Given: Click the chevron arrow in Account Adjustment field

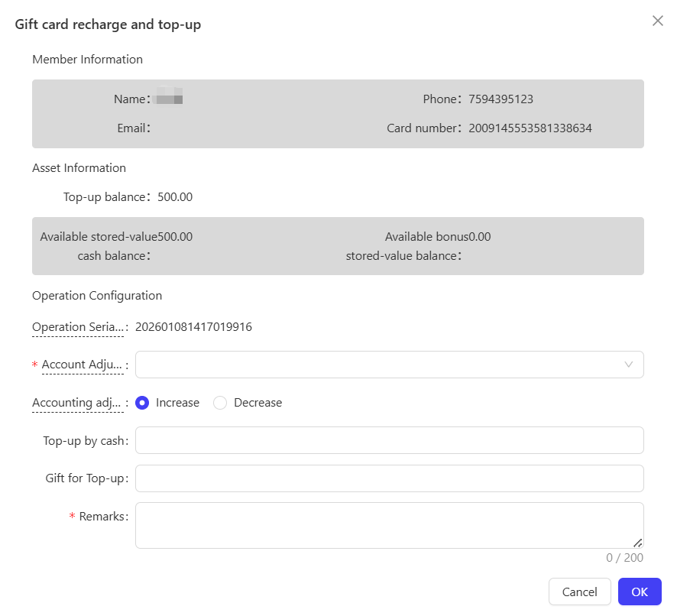Looking at the screenshot, I should (629, 365).
